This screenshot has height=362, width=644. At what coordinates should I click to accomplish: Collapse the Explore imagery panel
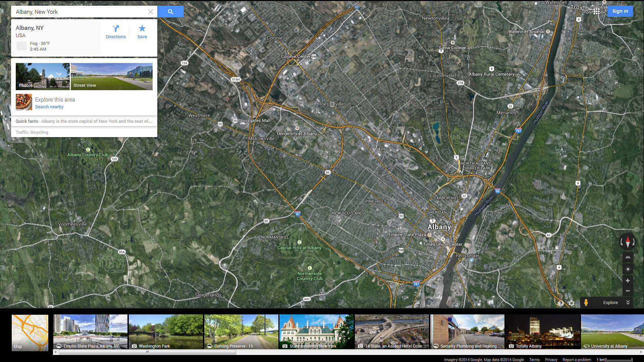click(628, 302)
